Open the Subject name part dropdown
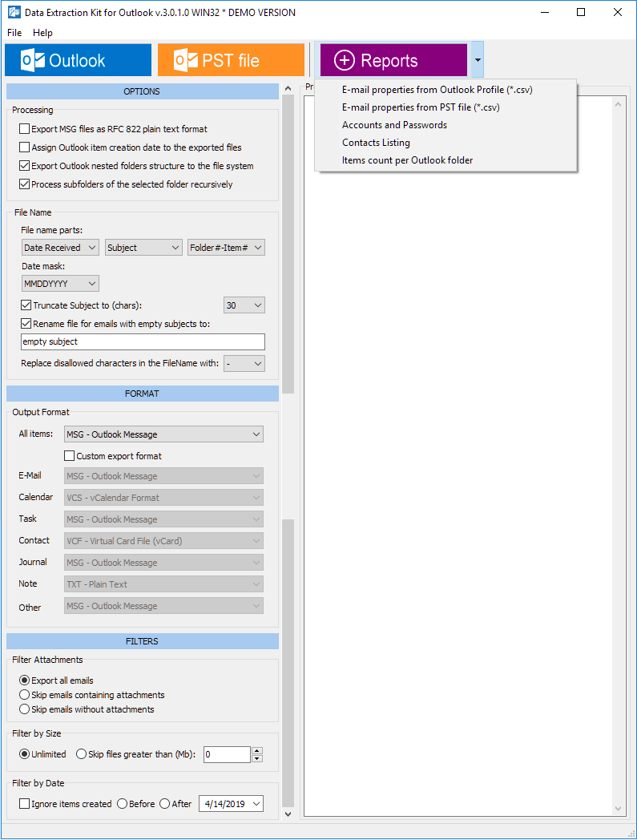Viewport: 637px width, 840px height. tap(143, 248)
